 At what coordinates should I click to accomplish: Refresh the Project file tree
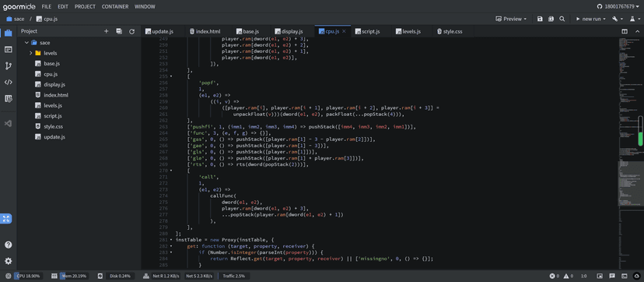pyautogui.click(x=132, y=31)
